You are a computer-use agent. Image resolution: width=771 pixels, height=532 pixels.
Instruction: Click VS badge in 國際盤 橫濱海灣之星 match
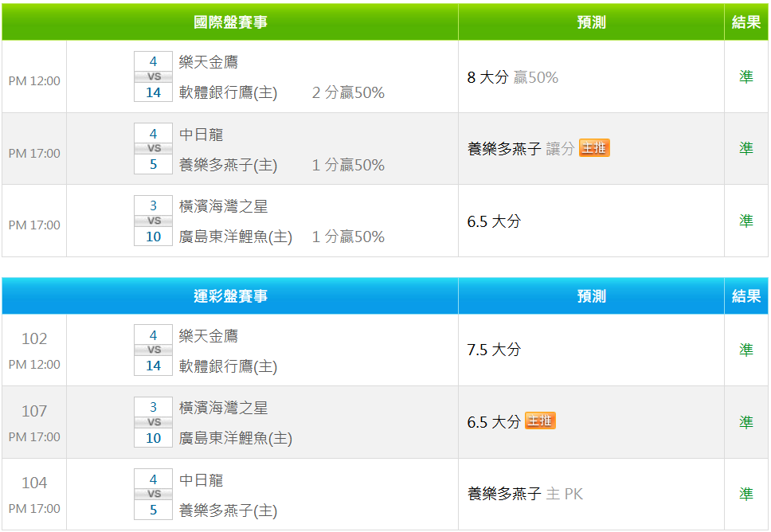pyautogui.click(x=154, y=221)
